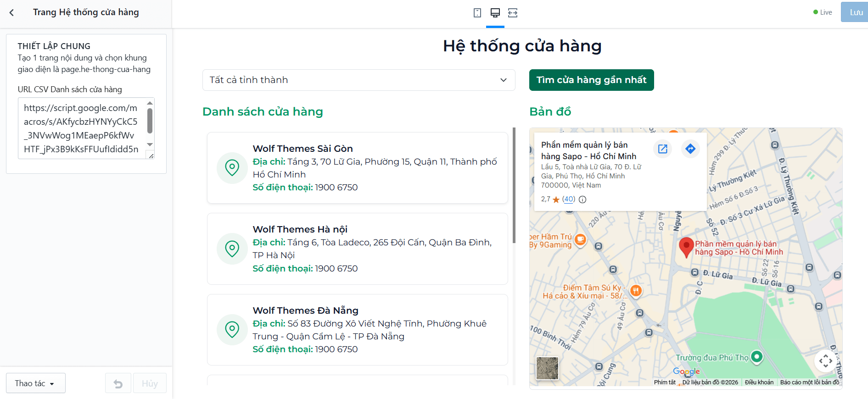Open the 40 reviews link

pos(569,199)
